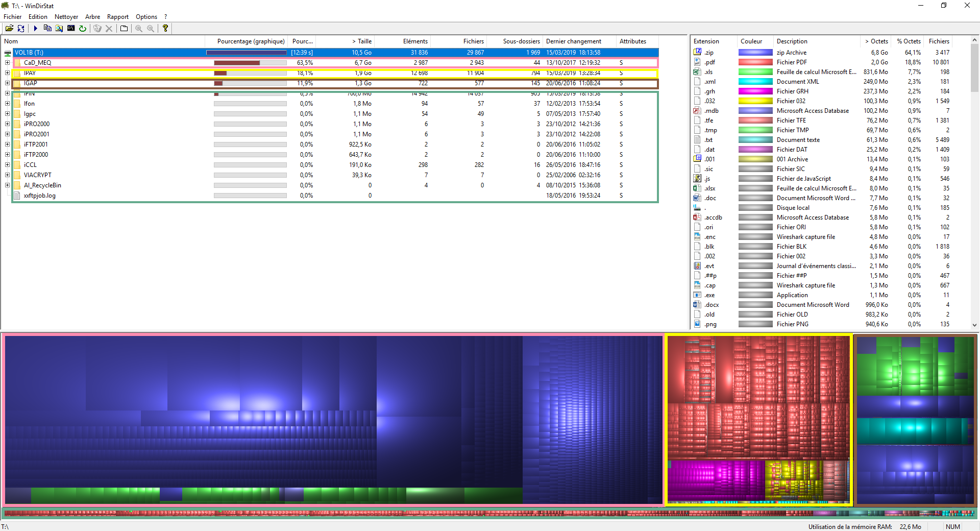Select the xxftpjob.log file row
Viewport: 980px width, 531px height.
click(x=40, y=196)
